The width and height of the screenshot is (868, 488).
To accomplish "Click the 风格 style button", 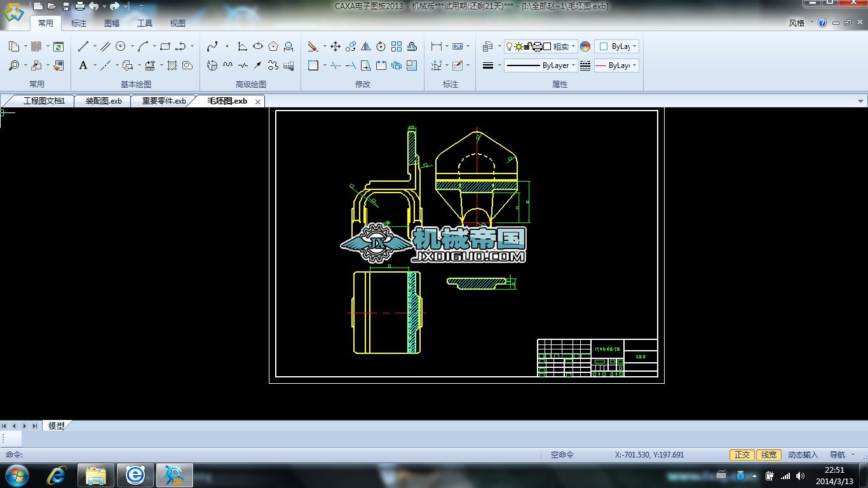I will pyautogui.click(x=796, y=23).
